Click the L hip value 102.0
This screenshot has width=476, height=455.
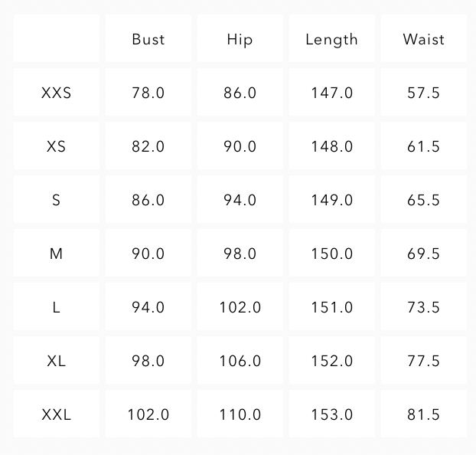(x=240, y=307)
